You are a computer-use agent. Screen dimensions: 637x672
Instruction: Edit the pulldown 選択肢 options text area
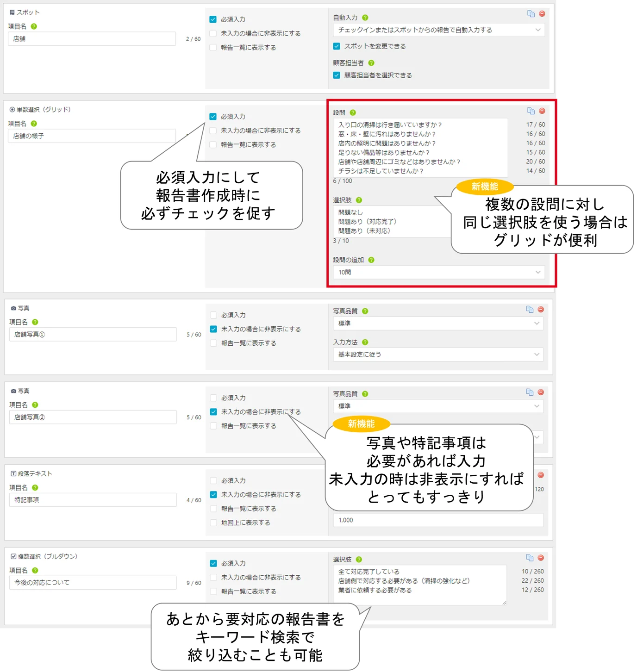click(x=420, y=585)
